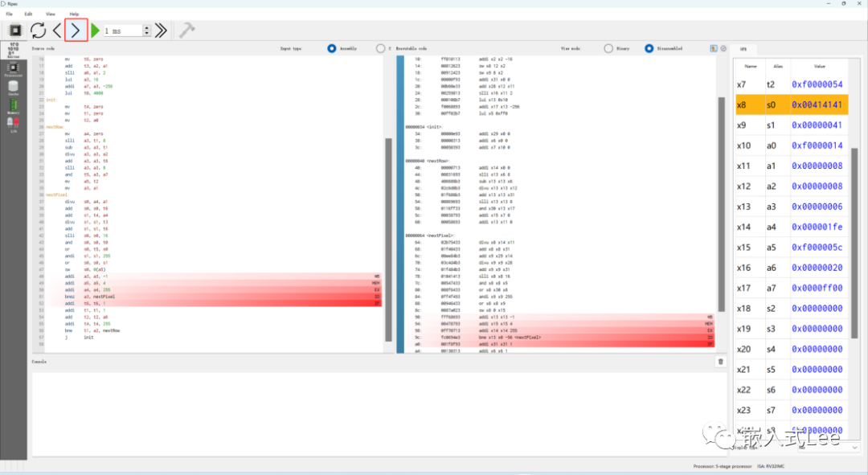The image size is (868, 475).
Task: Undo a clock cycle with left chevron
Action: (x=57, y=31)
